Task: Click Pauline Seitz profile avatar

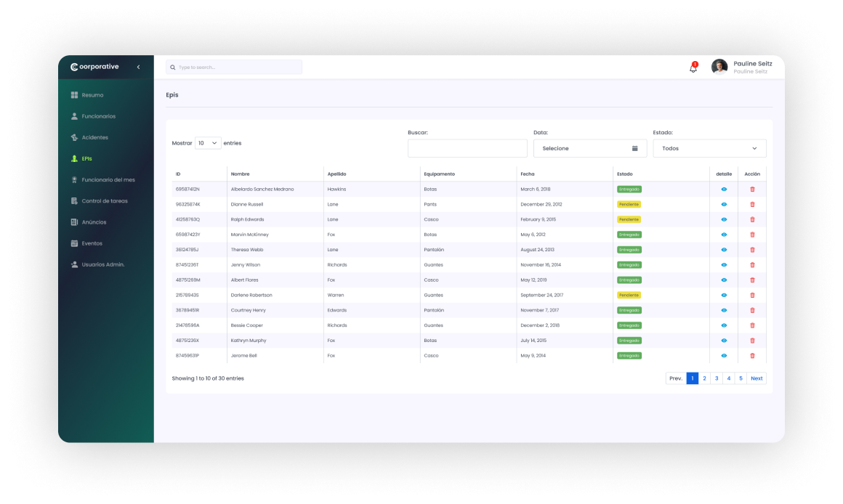Action: pos(719,67)
